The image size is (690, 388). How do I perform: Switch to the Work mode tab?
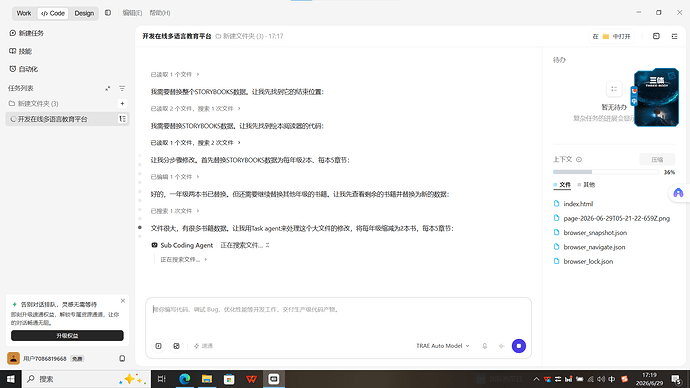tap(24, 13)
